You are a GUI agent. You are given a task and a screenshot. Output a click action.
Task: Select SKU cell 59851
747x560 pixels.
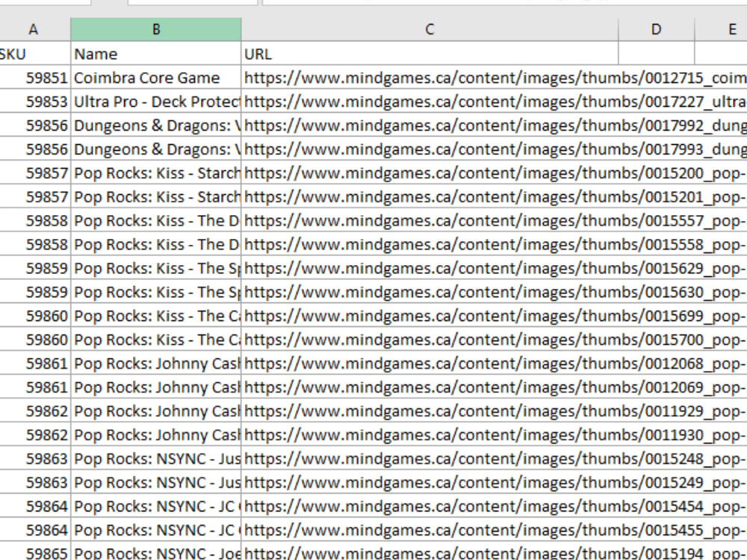click(34, 78)
